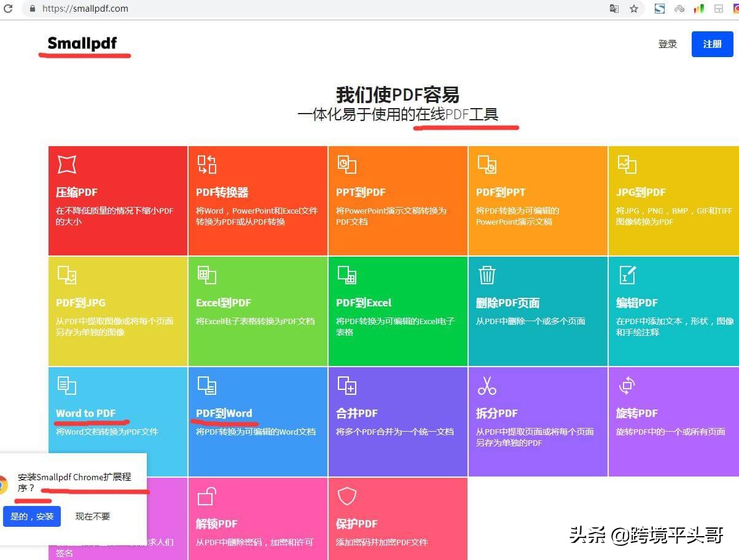Click the rotate icon for 旋转PDF
Screen dimensions: 739x560
pos(627,385)
